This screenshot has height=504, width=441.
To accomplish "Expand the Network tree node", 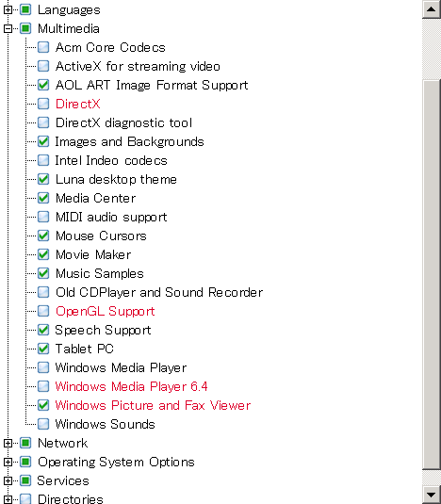I will tap(8, 443).
